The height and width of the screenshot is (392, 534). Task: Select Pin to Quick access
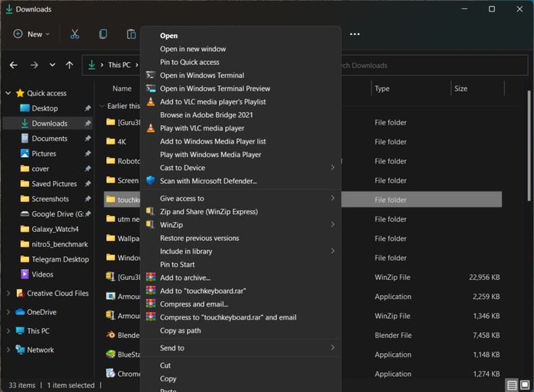241,63
